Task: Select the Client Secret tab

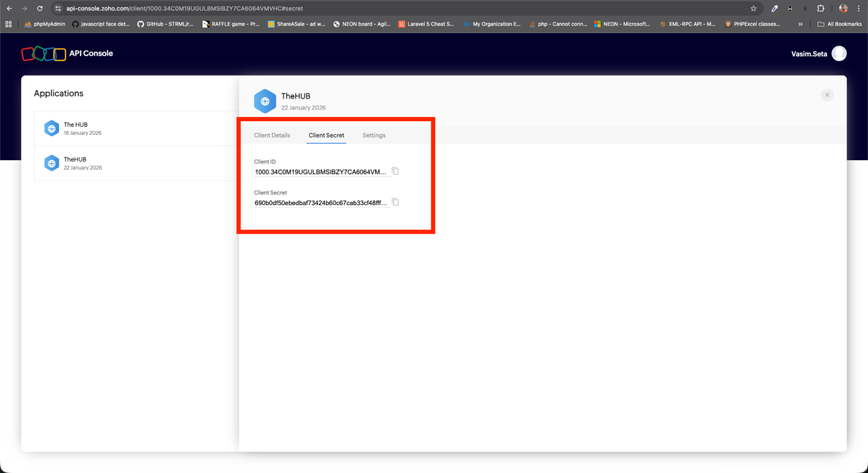Action: point(326,136)
